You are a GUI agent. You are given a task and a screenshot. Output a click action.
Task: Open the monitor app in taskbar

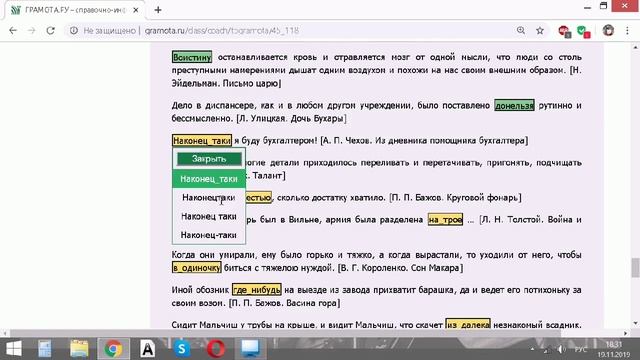tap(250, 349)
